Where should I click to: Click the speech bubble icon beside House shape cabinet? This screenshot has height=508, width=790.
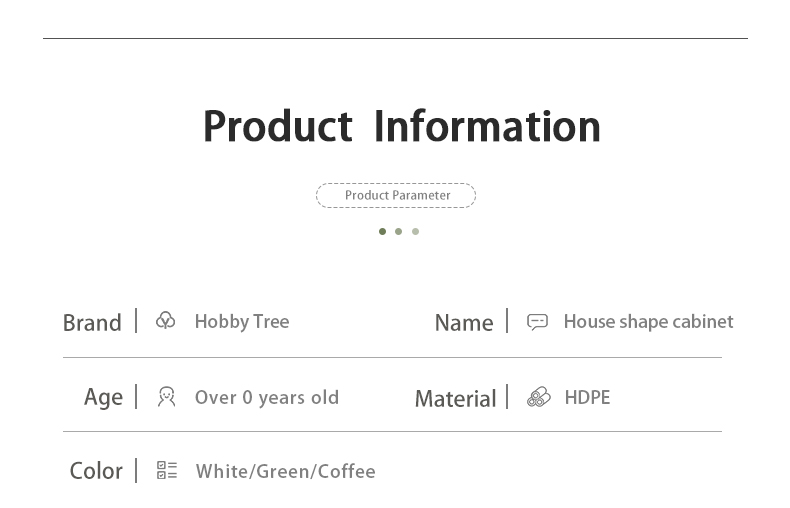coord(537,322)
